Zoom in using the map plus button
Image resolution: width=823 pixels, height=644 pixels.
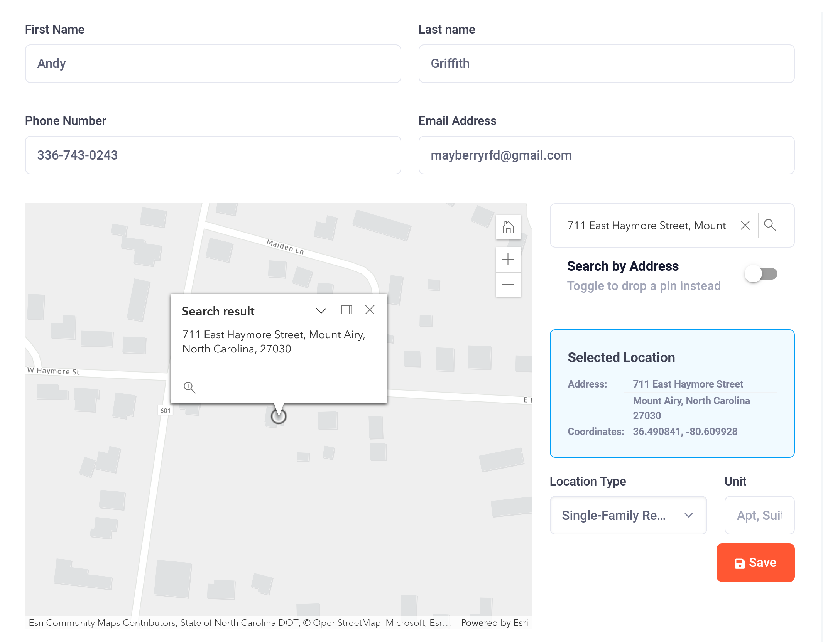508,260
